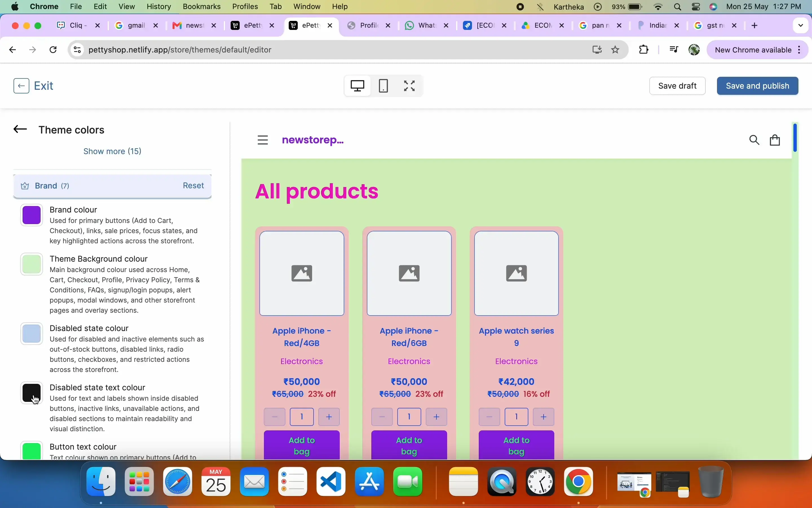Click the Brand section crown icon
Screen dimensions: 812x508
(x=25, y=186)
